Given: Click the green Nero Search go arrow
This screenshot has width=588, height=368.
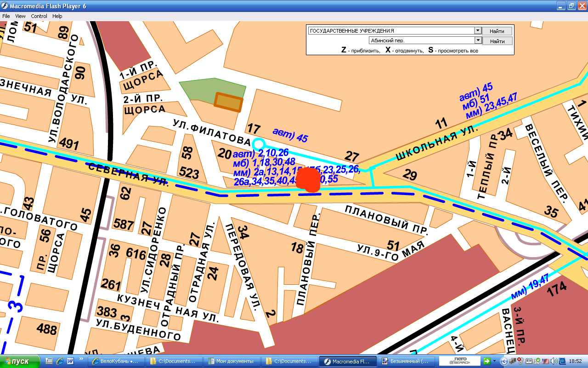Looking at the screenshot, I should (x=486, y=361).
